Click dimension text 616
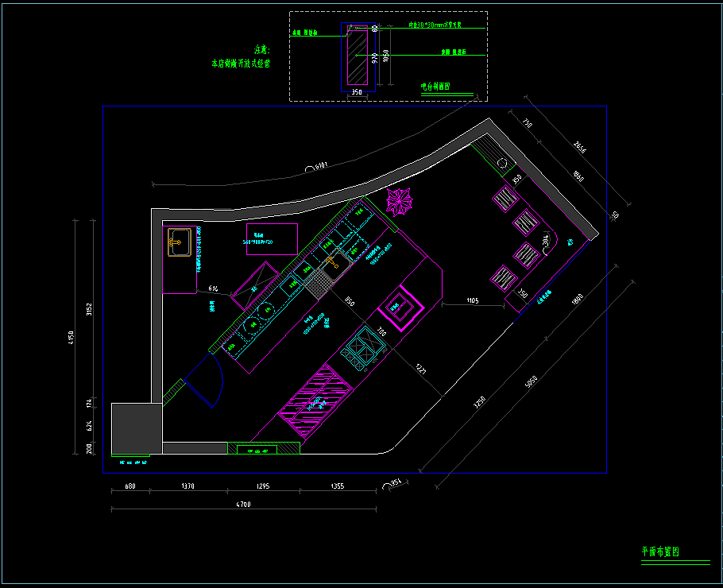The height and width of the screenshot is (588, 723). point(213,288)
